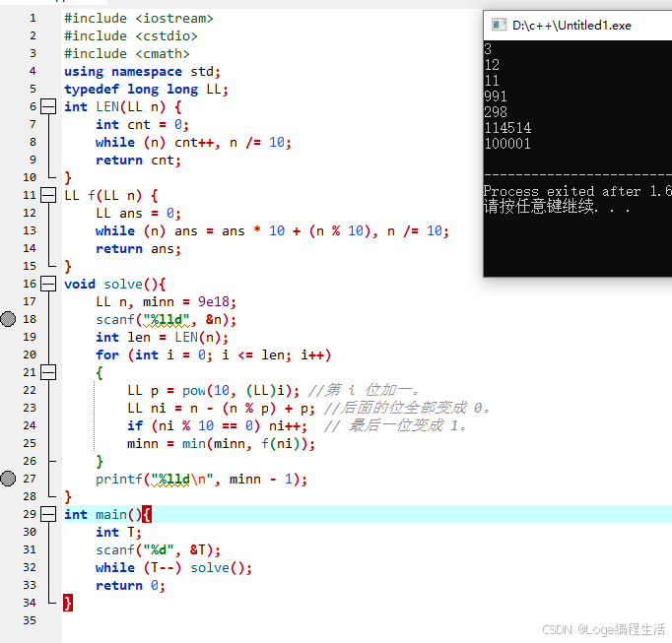672x643 pixels.
Task: Click the console window icon beside D:\c++\Untitled1.exe
Action: (x=499, y=25)
